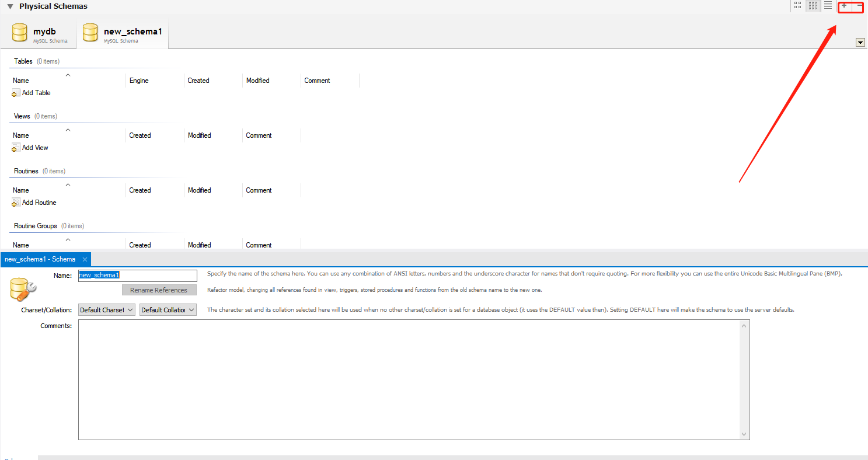Screen dimensions: 868x460
Task: Click the schema editor wrench database icon
Action: 23,289
